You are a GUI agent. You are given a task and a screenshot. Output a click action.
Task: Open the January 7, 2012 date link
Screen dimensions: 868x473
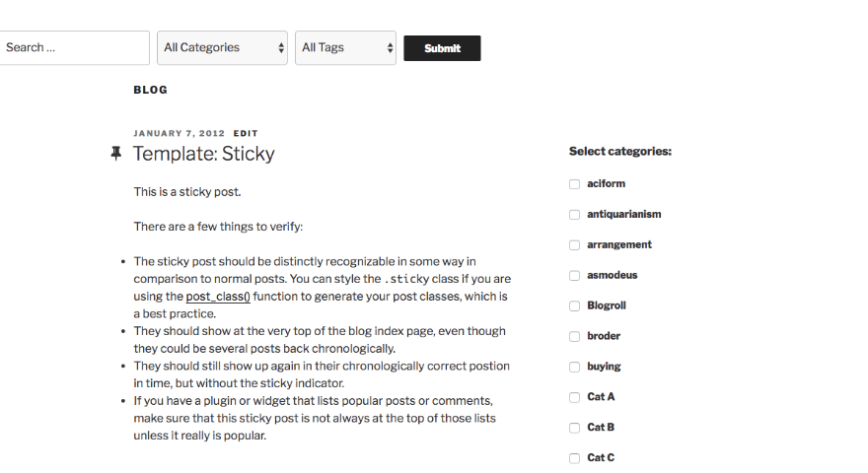click(179, 133)
